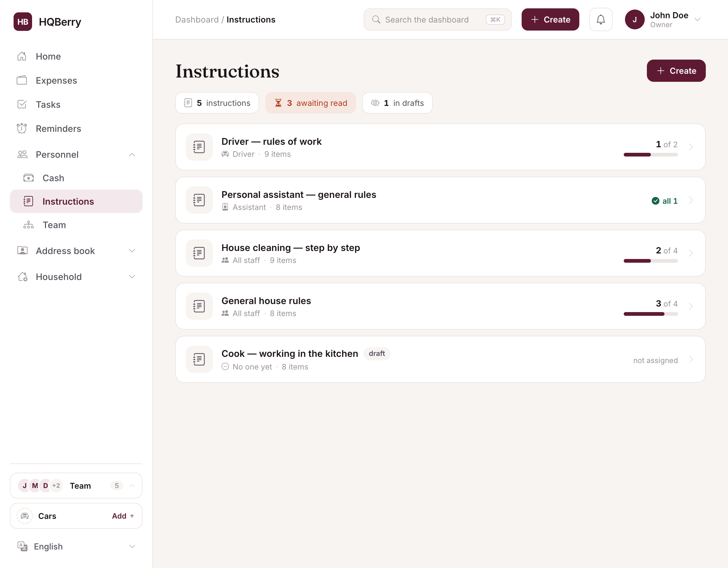The height and width of the screenshot is (568, 728).
Task: Click the Team org-chart icon
Action: click(x=28, y=225)
